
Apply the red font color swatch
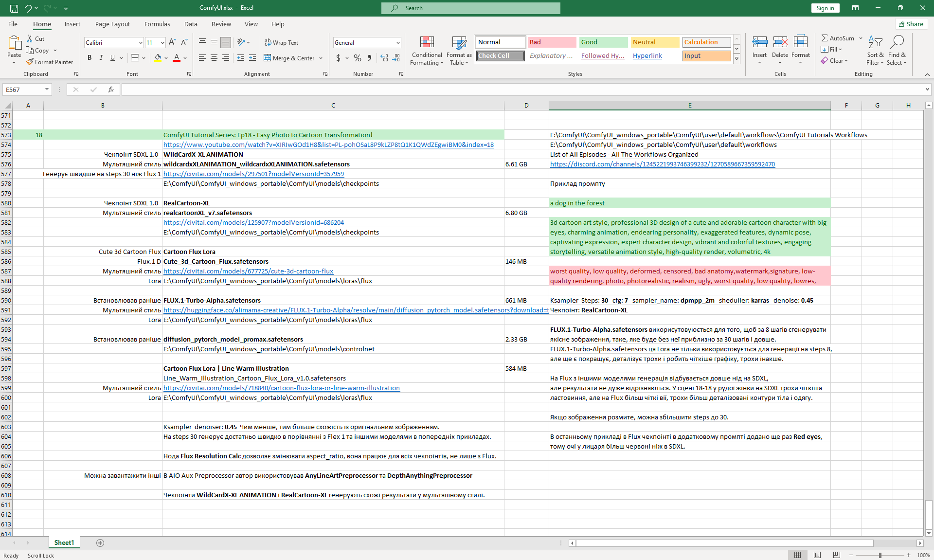point(177,58)
